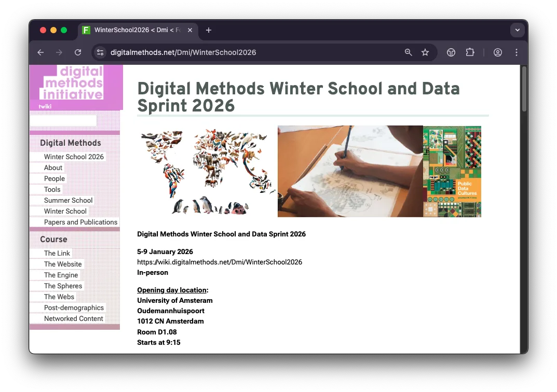Click the zoom magnifier icon in address bar
The image size is (557, 392).
(x=409, y=52)
